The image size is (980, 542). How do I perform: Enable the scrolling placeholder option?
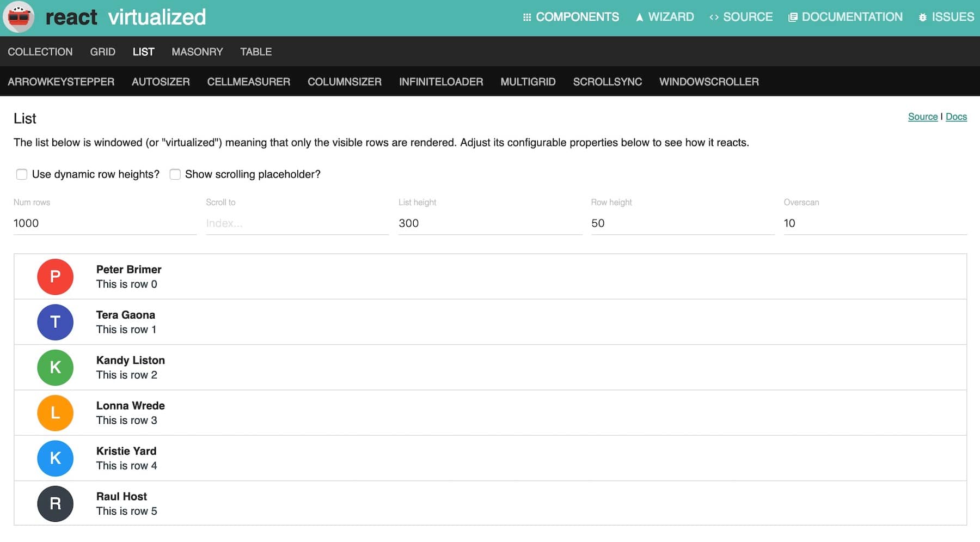[x=175, y=174]
